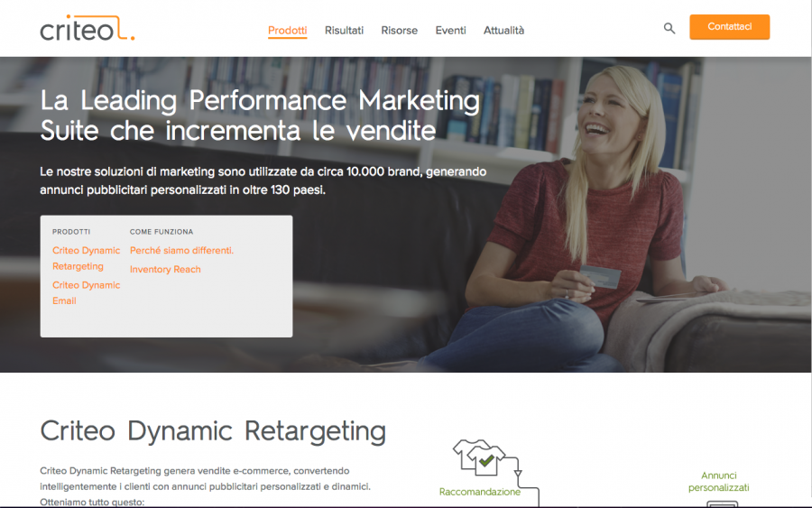Click the t-shirts recommendation icon

click(x=479, y=457)
